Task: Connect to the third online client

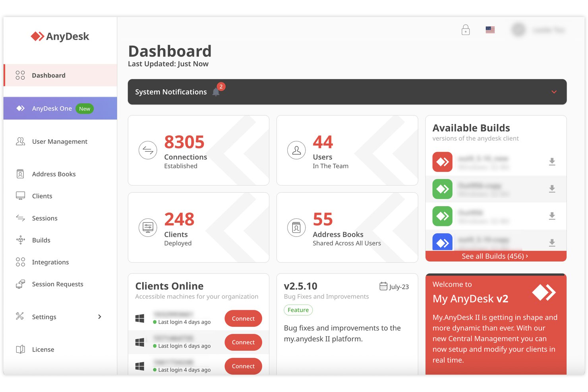Action: (243, 366)
